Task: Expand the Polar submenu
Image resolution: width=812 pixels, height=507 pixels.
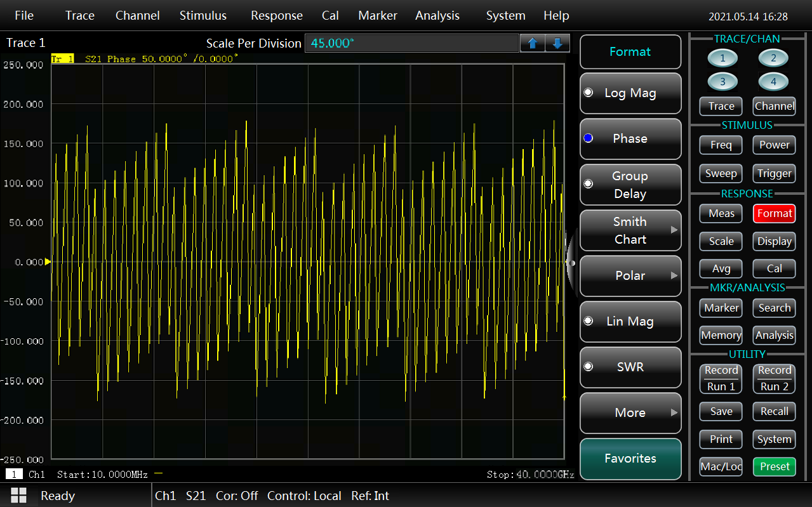Action: [630, 276]
